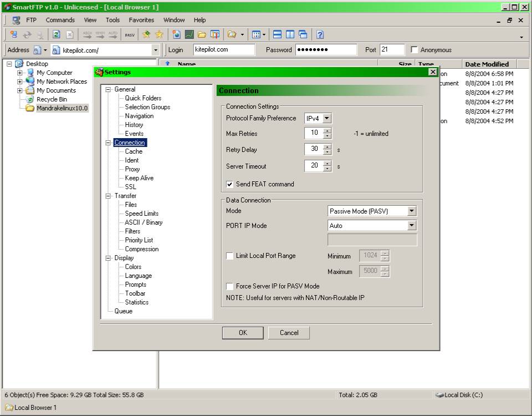Click the cascade windows toolbar icon
The height and width of the screenshot is (416, 532).
point(303,34)
